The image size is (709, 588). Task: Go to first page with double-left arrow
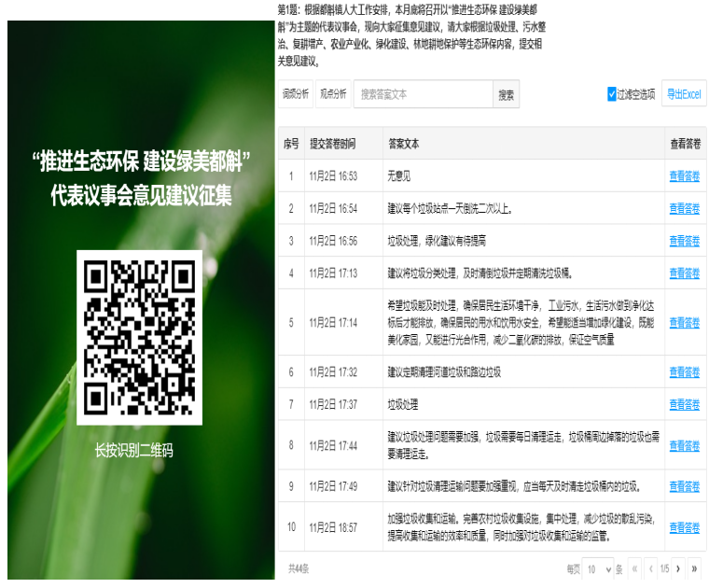tap(635, 569)
